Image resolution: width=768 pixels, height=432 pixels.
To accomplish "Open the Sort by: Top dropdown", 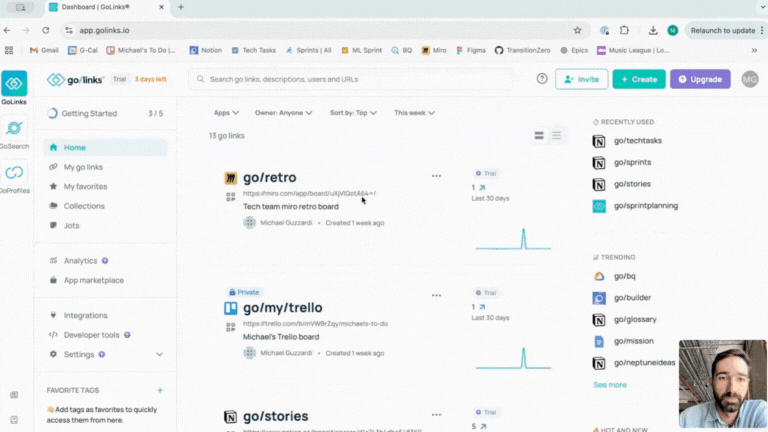I will point(353,113).
